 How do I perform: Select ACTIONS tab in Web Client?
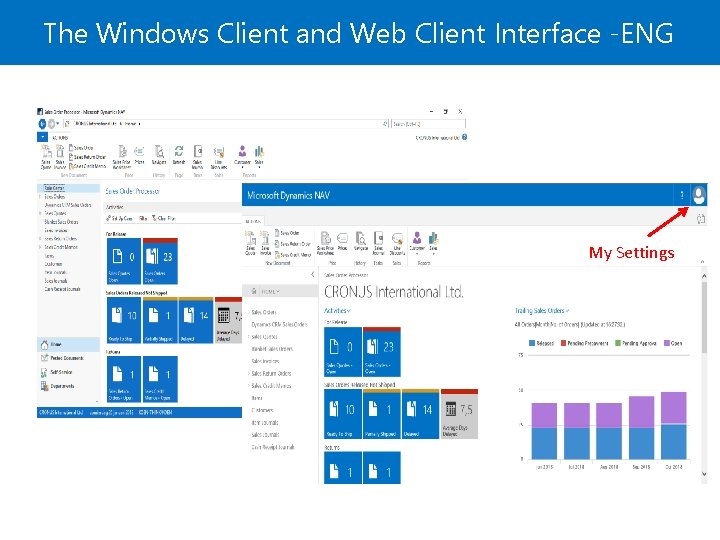pos(253,221)
